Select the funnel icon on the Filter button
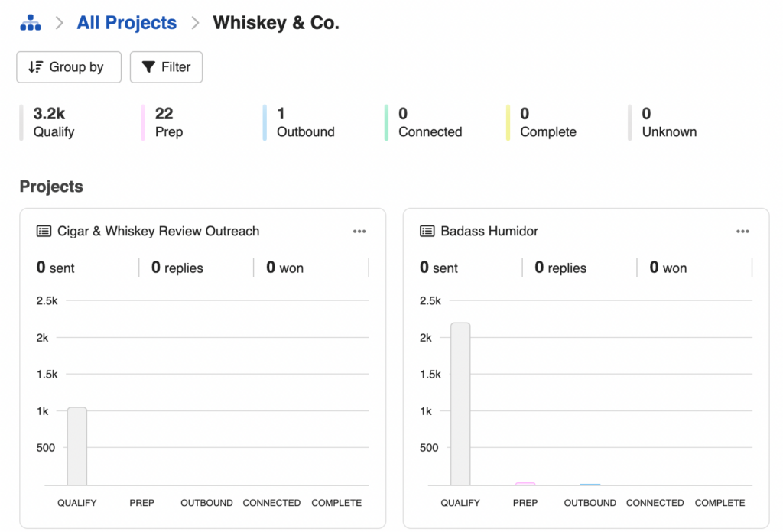783x532 pixels. 150,67
